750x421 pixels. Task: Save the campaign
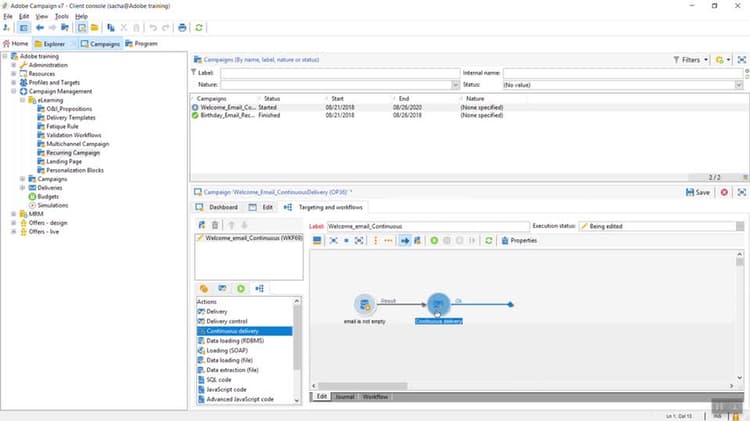point(698,192)
